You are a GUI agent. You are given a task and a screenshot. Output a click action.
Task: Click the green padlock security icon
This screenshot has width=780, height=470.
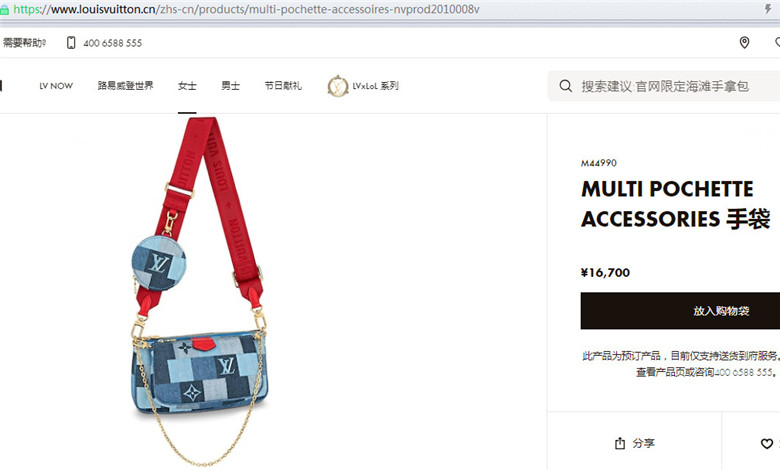pos(4,9)
